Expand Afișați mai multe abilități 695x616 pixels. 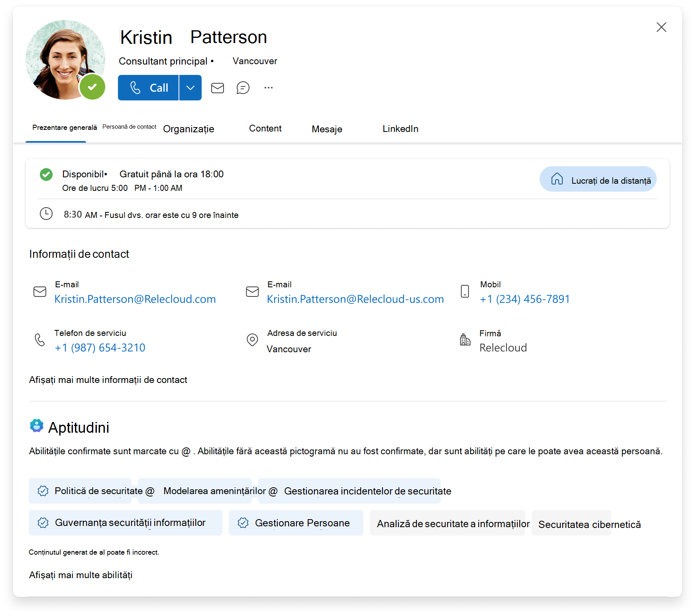[x=80, y=575]
